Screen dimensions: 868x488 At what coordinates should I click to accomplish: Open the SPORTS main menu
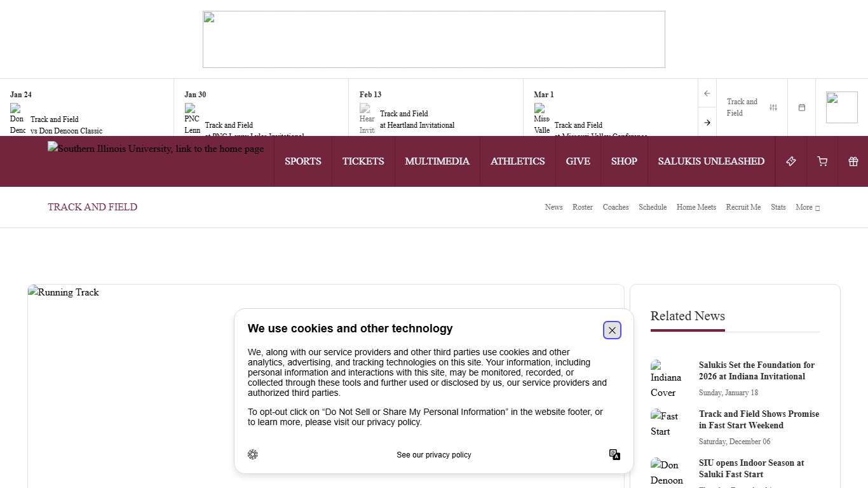point(303,161)
